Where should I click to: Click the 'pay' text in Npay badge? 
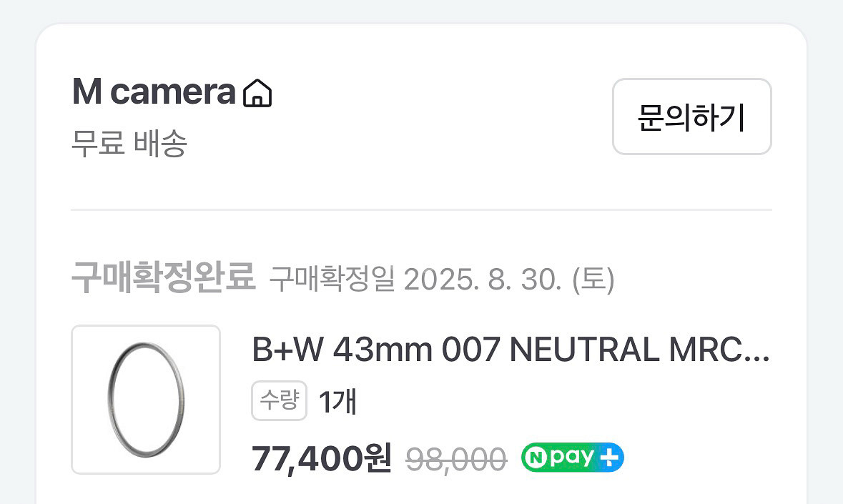coord(571,458)
